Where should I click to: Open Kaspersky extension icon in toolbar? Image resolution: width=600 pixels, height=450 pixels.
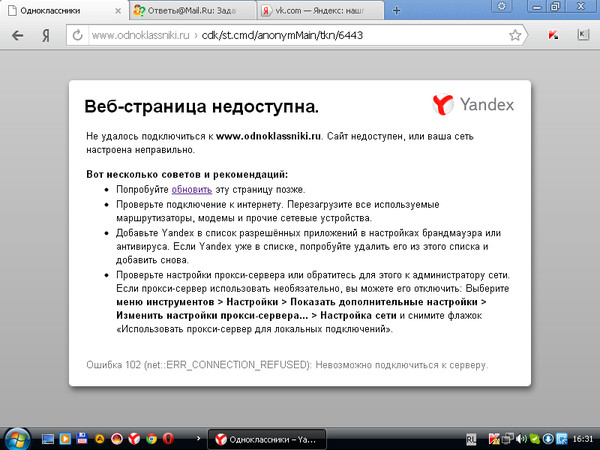553,35
